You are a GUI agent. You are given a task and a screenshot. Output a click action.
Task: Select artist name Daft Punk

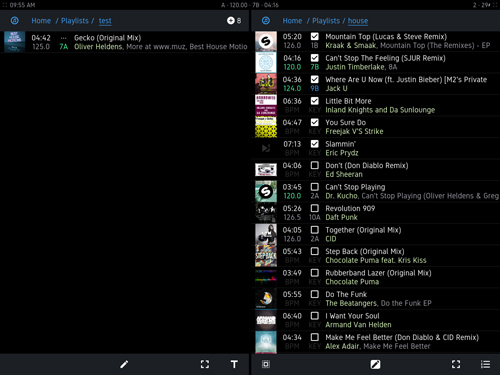pos(341,217)
